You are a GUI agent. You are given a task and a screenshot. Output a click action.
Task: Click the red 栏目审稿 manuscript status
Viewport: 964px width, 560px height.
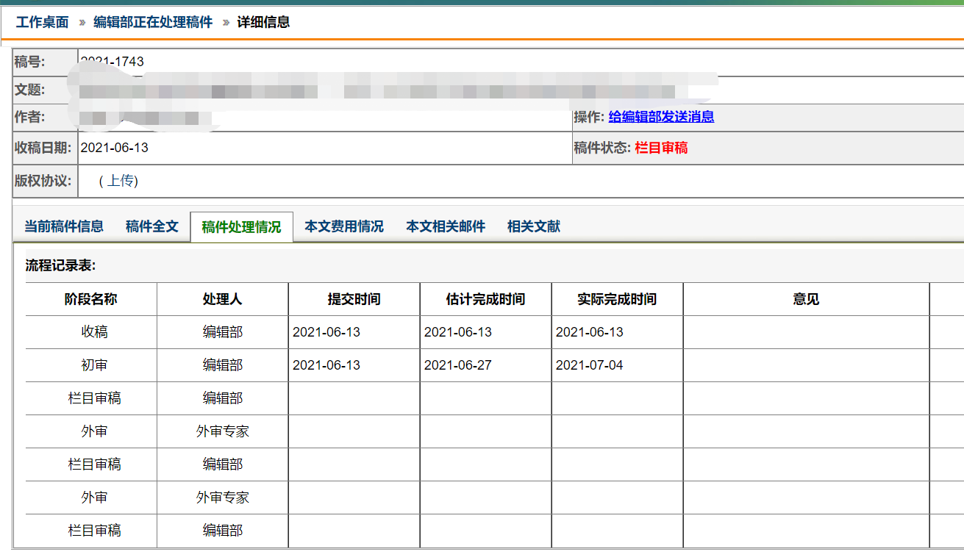(661, 148)
